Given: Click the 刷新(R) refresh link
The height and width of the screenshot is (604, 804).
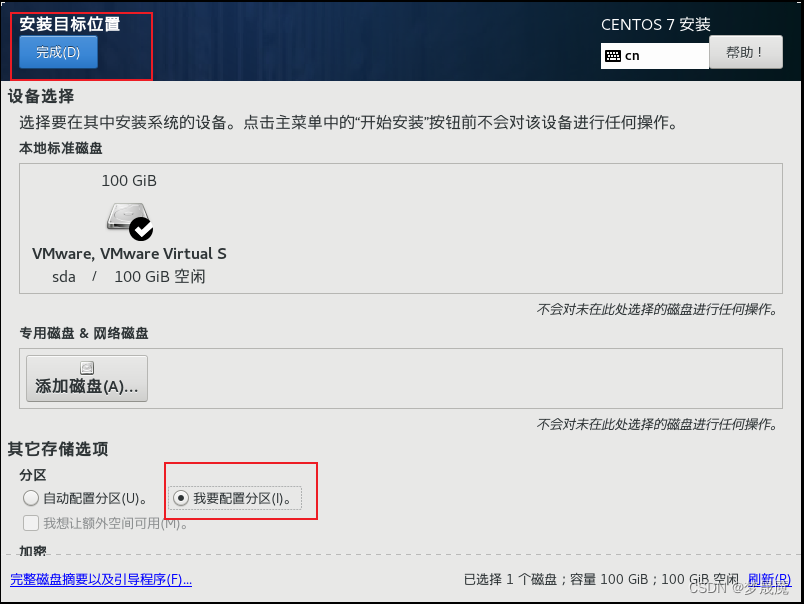Looking at the screenshot, I should click(x=769, y=579).
